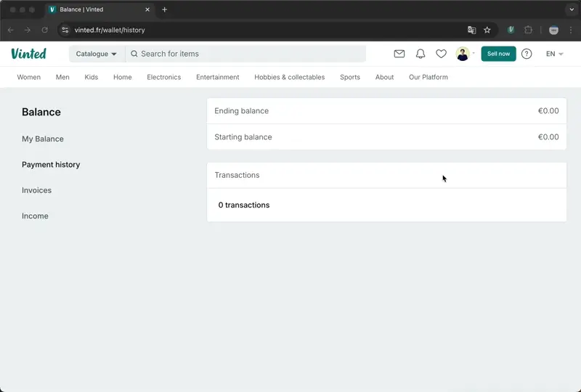Screen dimensions: 581x392
Task: Open the Invoices sidebar link
Action: coord(37,190)
